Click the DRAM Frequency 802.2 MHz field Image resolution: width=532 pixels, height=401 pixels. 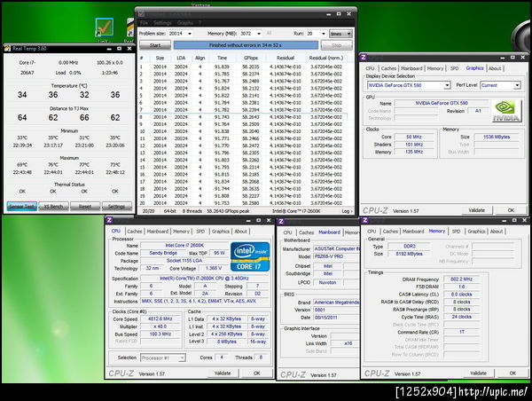pos(461,279)
